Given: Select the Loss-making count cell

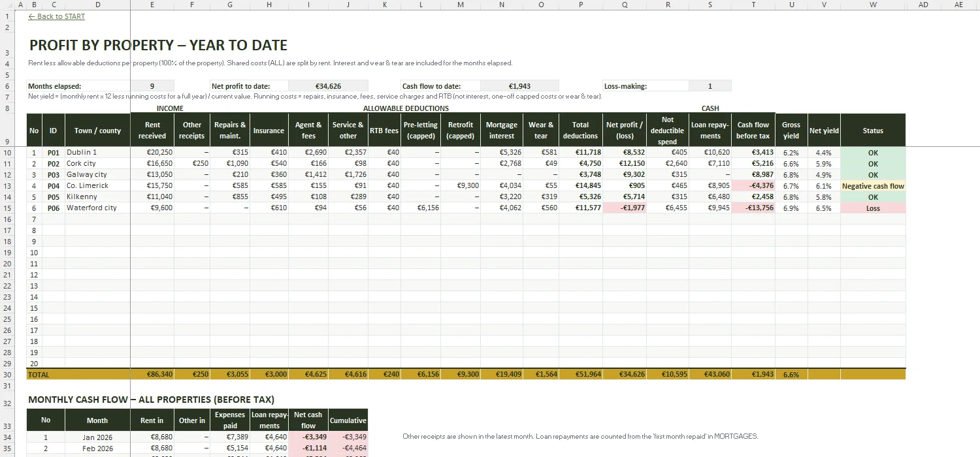Looking at the screenshot, I should pos(710,86).
